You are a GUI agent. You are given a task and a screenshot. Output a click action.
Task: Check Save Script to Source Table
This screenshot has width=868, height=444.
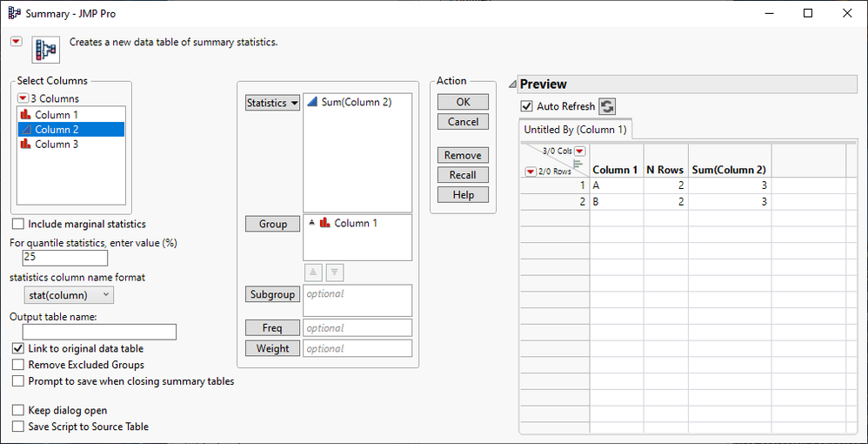18,427
